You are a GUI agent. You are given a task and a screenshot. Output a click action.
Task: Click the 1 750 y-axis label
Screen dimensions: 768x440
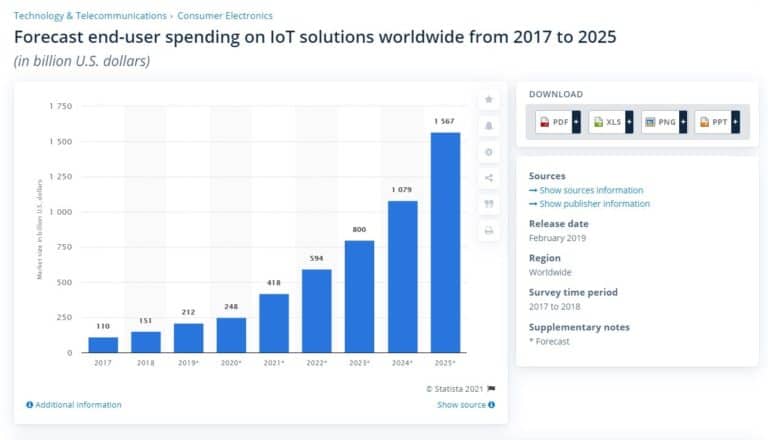(x=61, y=106)
